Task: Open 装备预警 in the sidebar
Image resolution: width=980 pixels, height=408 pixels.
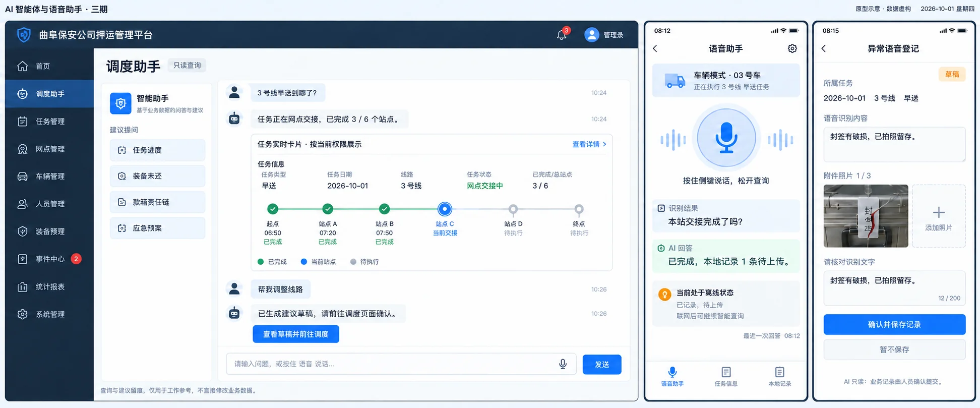Action: (49, 231)
